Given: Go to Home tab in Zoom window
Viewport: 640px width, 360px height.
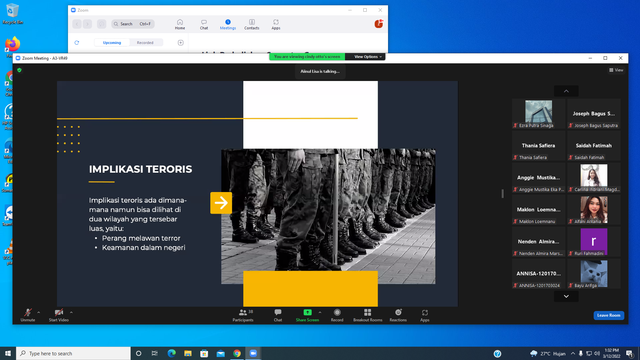Looking at the screenshot, I should (180, 24).
